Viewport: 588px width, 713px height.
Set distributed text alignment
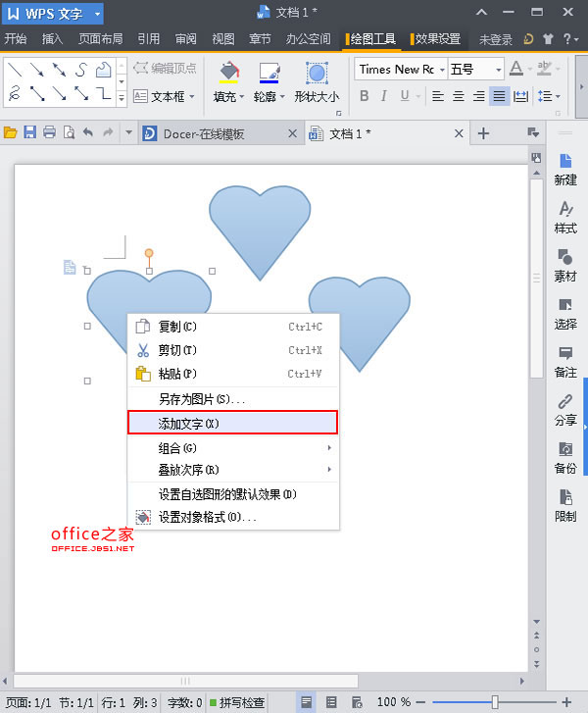tap(520, 96)
